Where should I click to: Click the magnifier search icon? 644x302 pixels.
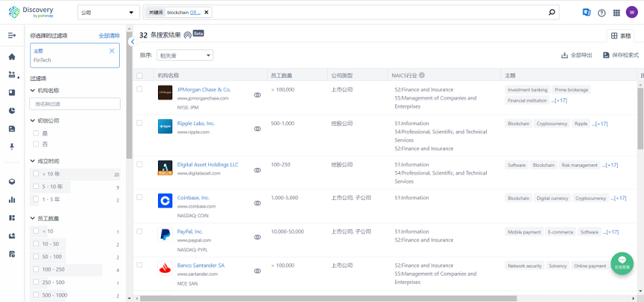pos(552,13)
